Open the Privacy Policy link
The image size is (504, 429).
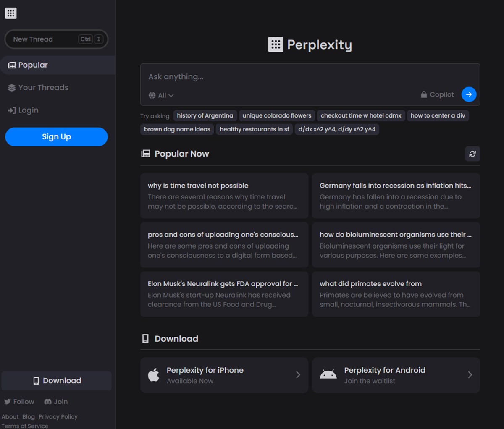pos(58,417)
